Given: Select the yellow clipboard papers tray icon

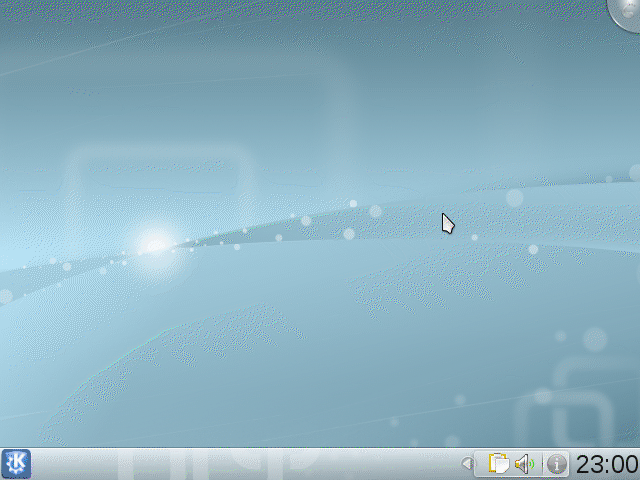Looking at the screenshot, I should pos(497,464).
